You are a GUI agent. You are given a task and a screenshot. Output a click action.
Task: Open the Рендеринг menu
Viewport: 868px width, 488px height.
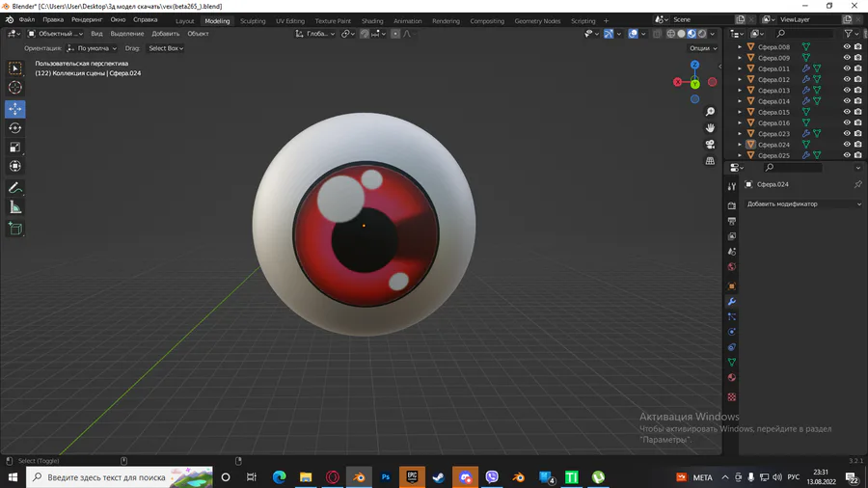tap(87, 20)
